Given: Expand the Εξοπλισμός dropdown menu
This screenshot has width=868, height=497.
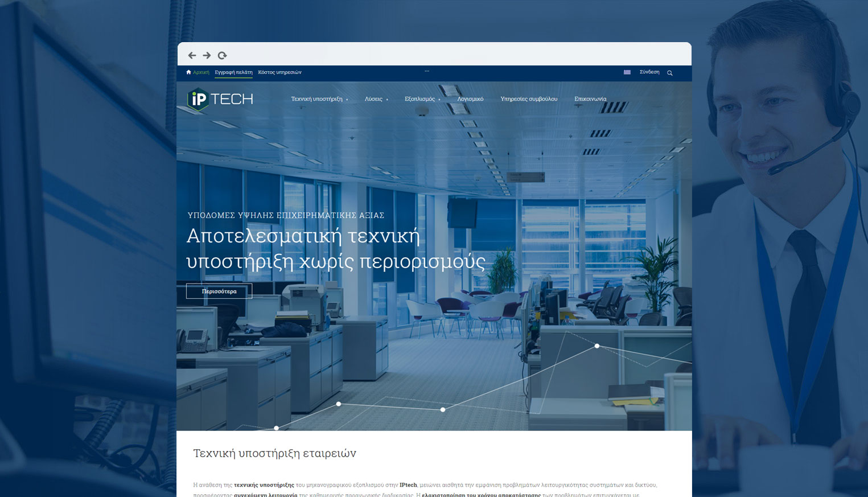Looking at the screenshot, I should tap(421, 99).
